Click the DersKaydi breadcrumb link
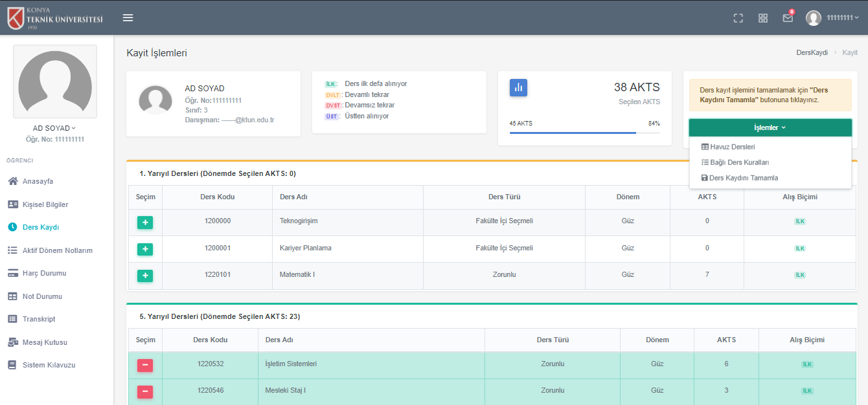868x405 pixels. tap(812, 52)
